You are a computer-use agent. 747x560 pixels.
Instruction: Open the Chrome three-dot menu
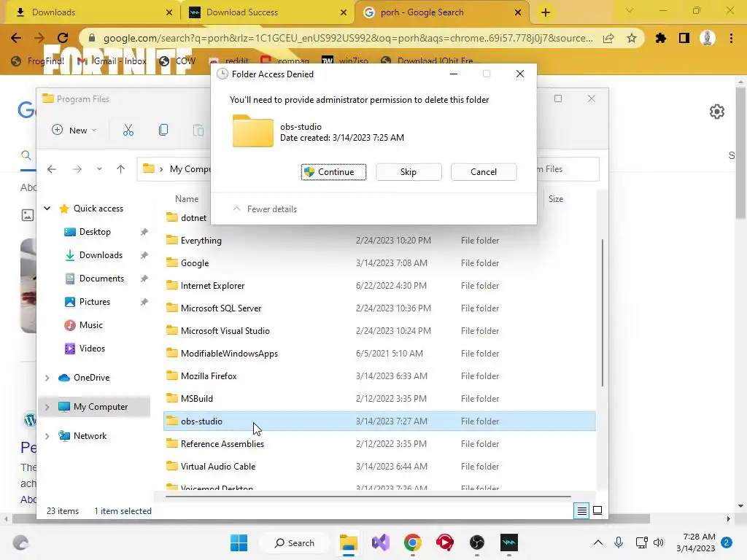pyautogui.click(x=731, y=38)
